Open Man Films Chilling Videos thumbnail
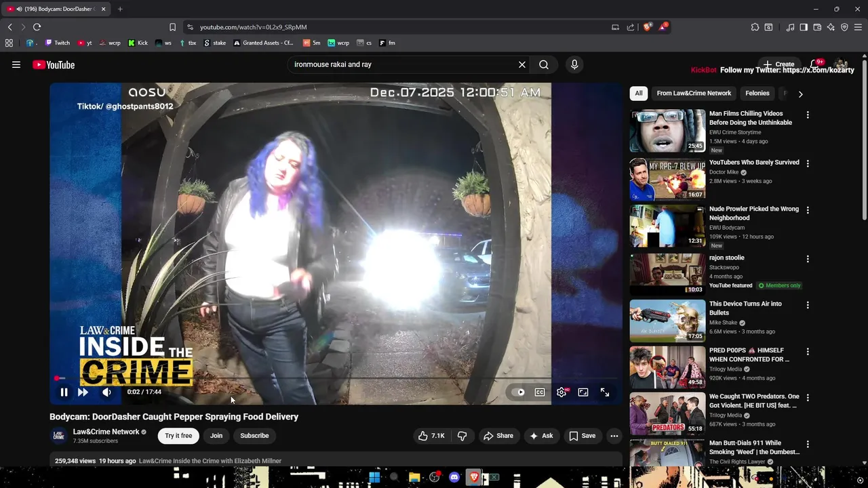This screenshot has width=868, height=488. click(x=667, y=131)
